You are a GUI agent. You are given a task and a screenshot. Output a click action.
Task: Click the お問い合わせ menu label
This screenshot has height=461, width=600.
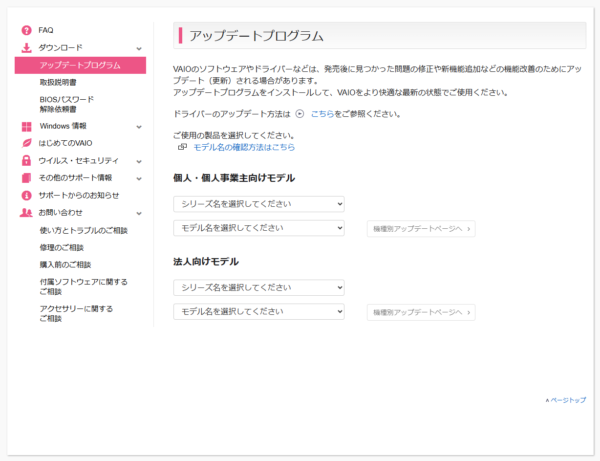(x=60, y=213)
